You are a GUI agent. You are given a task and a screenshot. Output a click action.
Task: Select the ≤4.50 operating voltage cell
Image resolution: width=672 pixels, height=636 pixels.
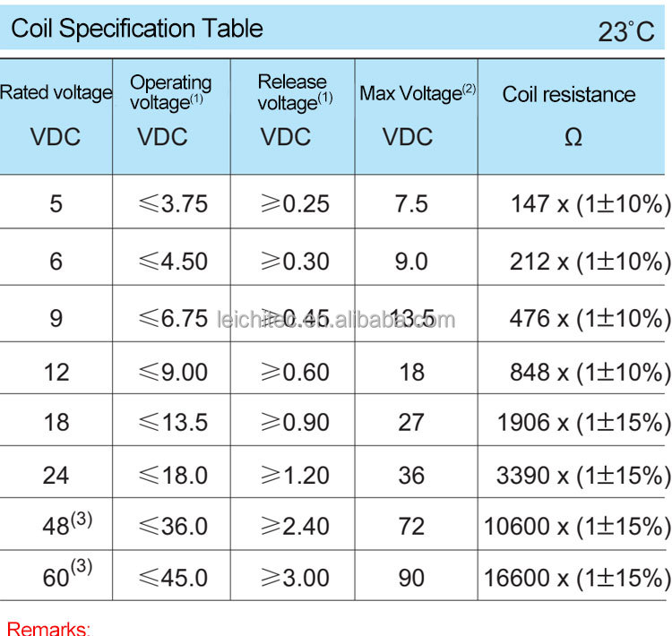click(173, 262)
